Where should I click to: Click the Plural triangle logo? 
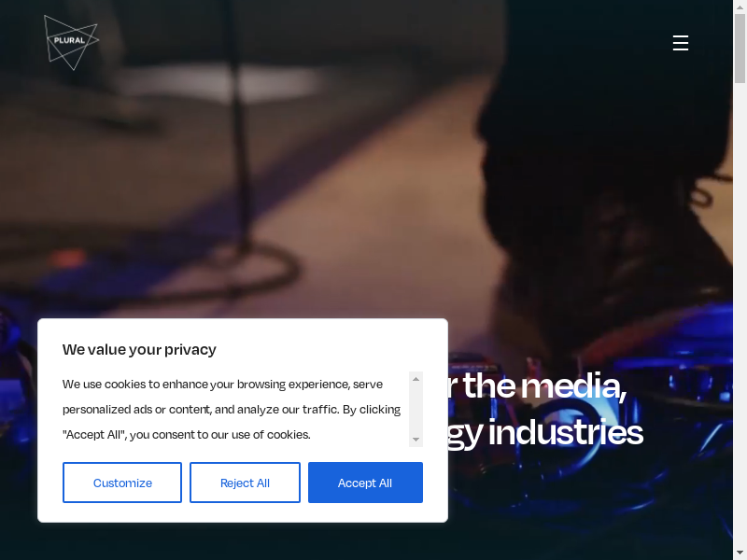(72, 42)
